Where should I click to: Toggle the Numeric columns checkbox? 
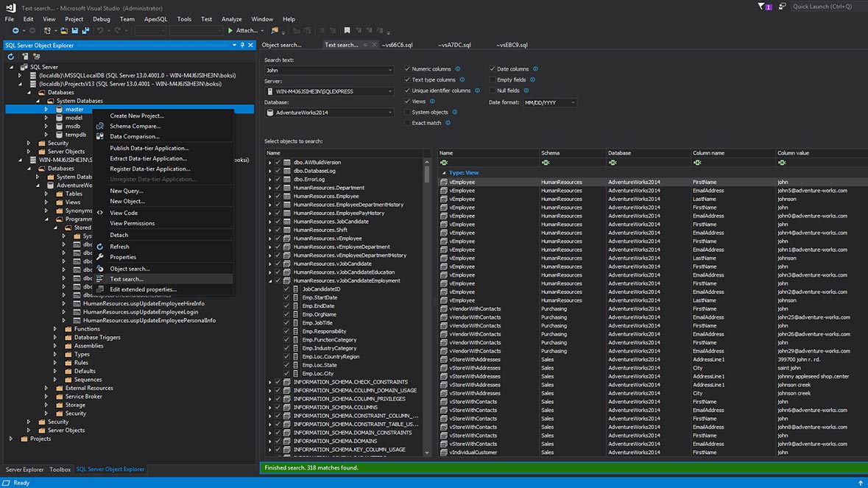[x=407, y=69]
